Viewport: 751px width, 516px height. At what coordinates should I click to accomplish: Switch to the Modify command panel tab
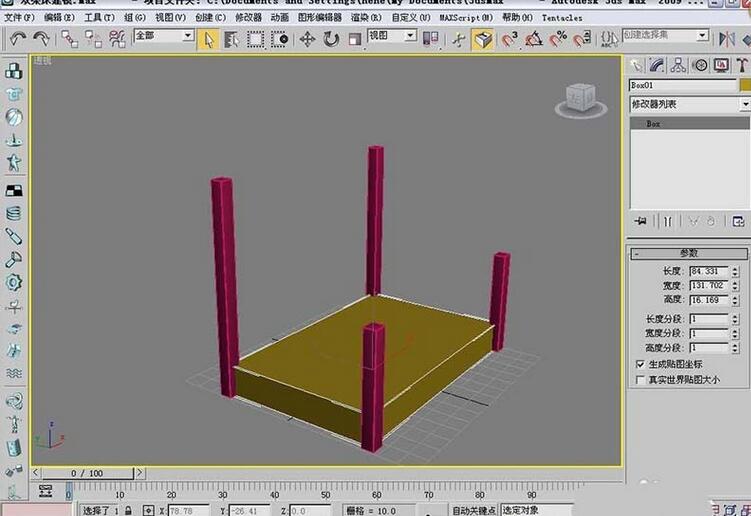click(657, 65)
